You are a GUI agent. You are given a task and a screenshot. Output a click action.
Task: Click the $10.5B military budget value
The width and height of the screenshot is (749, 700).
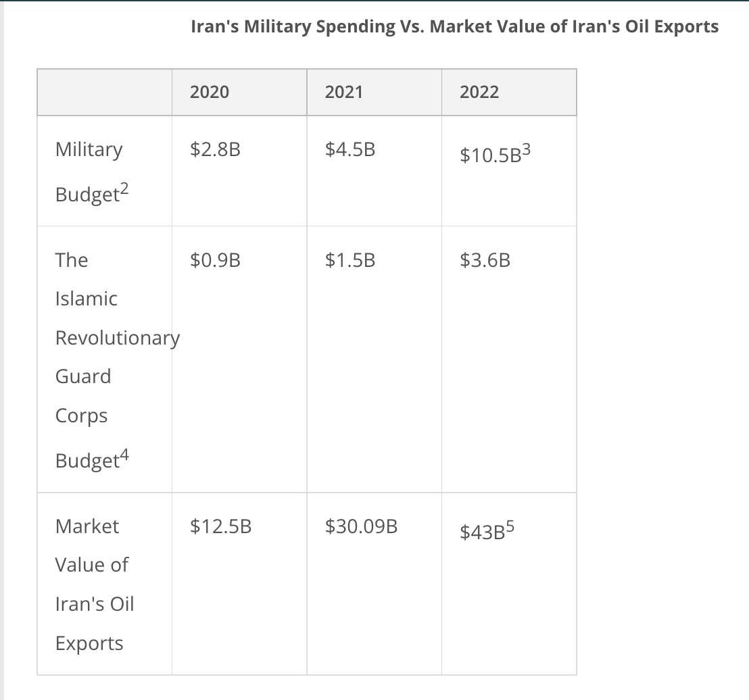(x=490, y=155)
